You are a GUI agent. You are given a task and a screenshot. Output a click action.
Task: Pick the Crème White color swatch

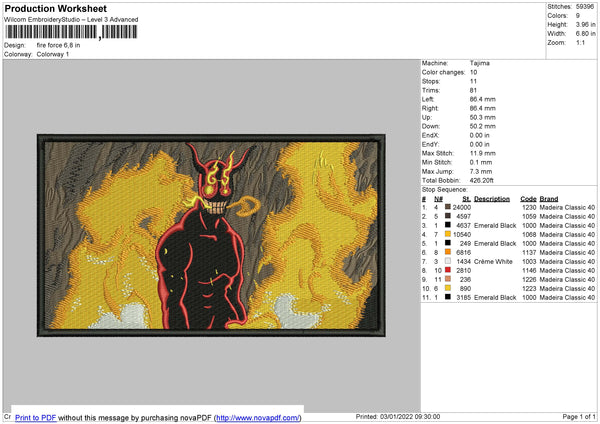coord(449,261)
